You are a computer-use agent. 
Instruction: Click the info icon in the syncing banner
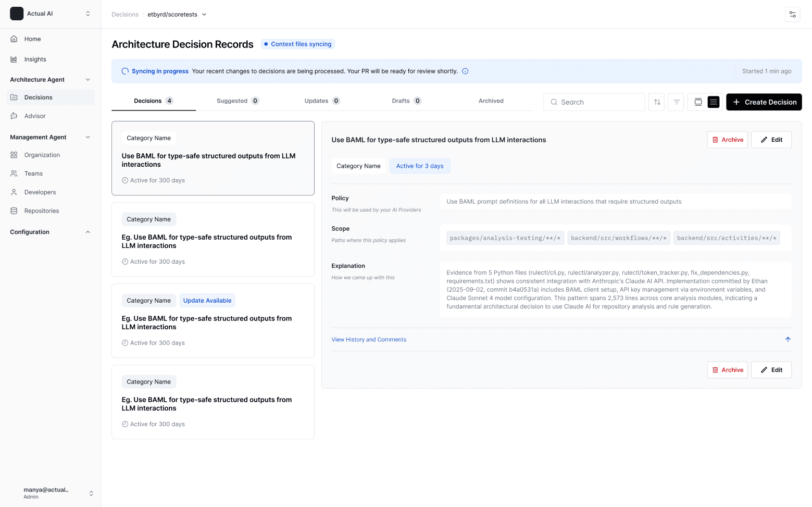click(465, 71)
